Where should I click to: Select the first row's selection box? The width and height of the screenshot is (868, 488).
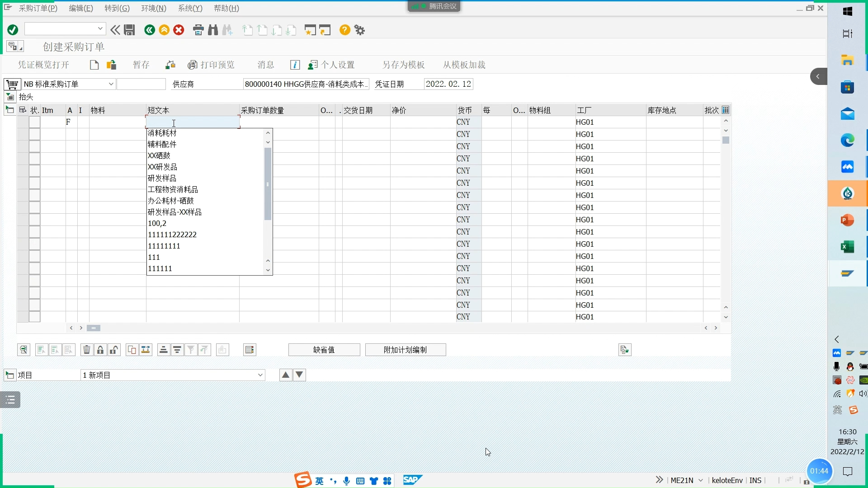(x=35, y=122)
